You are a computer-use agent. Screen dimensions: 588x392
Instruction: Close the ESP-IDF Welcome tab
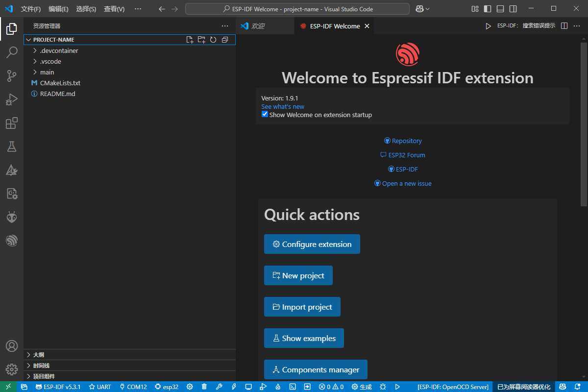point(367,26)
